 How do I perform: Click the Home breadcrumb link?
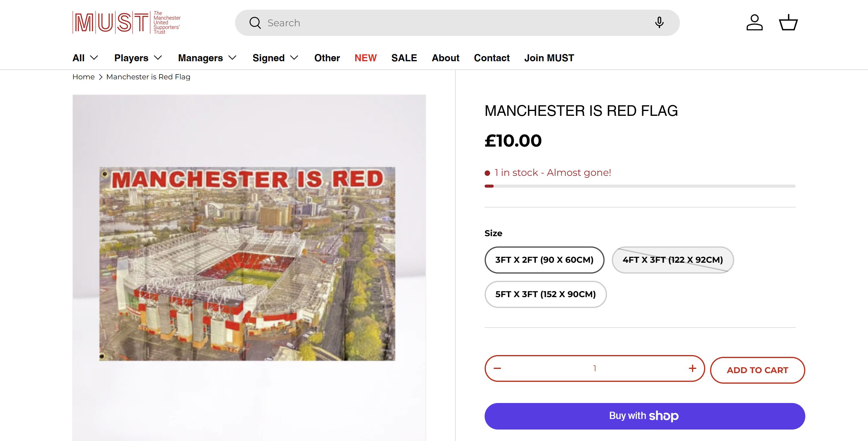pos(83,77)
